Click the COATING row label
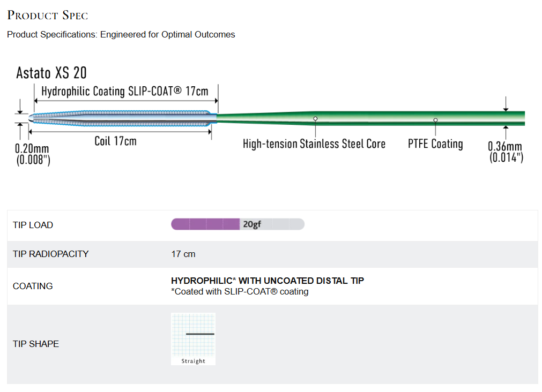 tap(33, 286)
